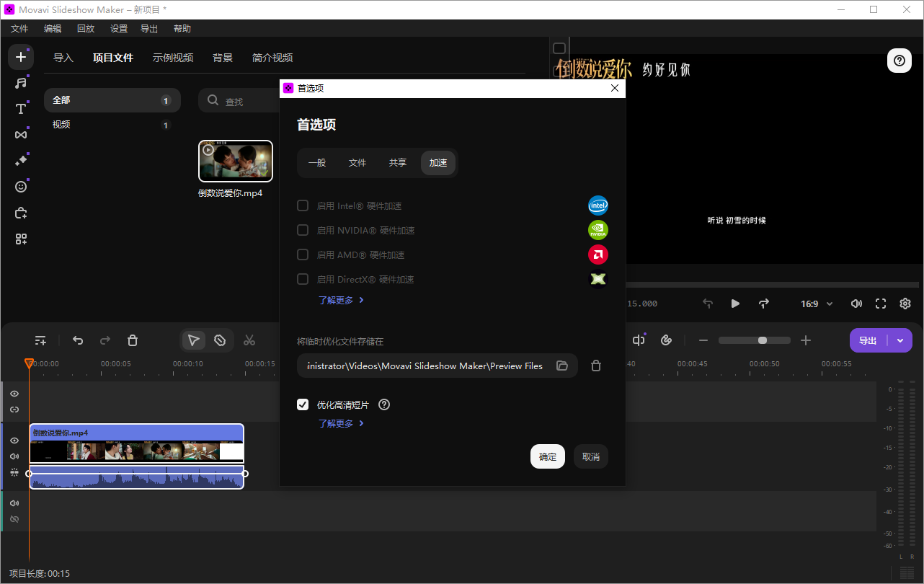
Task: Click 了解更多 link under 优化高清短片
Action: coord(341,423)
